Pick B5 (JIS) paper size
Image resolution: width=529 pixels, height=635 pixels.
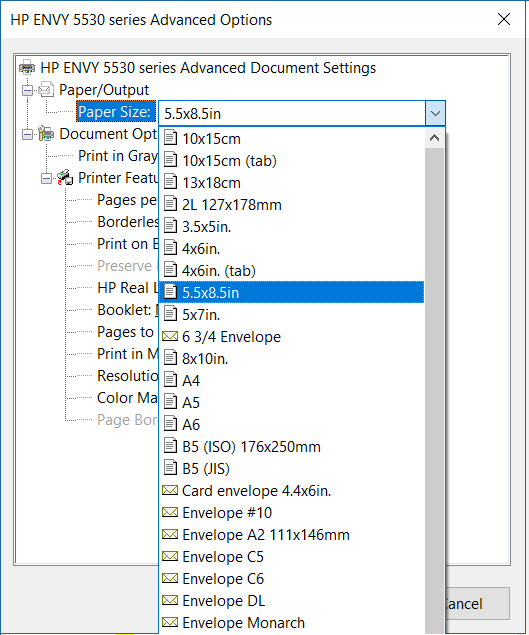[x=292, y=469]
